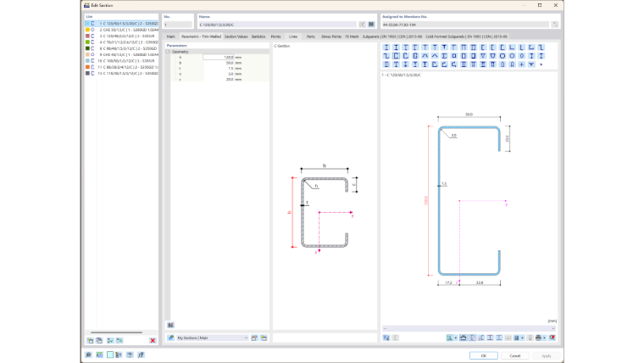Open the Cold-Formed Subpanels EN 1993 tab
The image size is (644, 363).
point(466,36)
